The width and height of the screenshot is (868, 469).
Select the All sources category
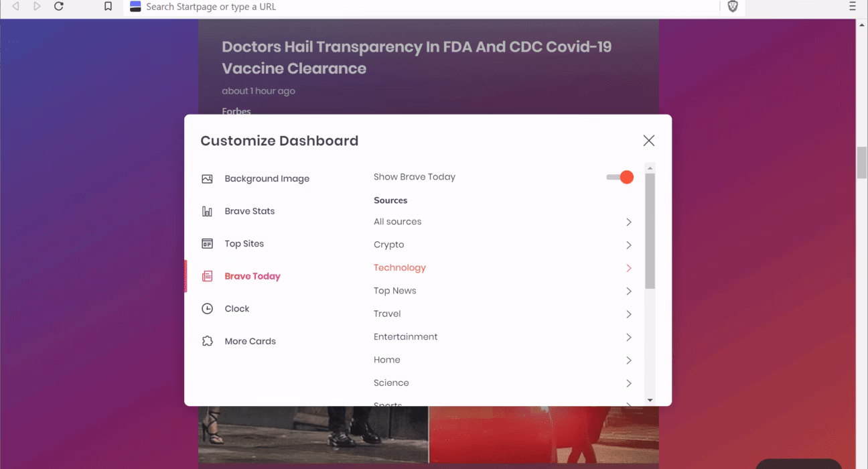point(398,222)
